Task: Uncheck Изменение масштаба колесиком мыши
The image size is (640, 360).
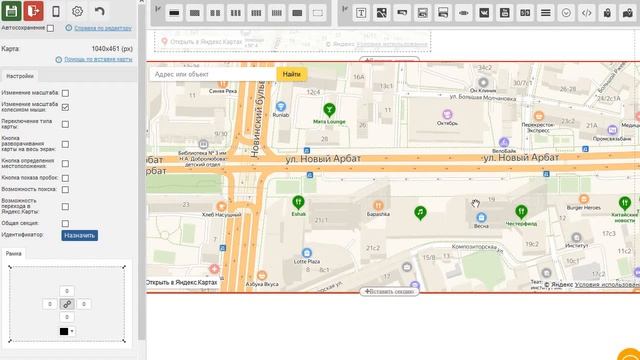Action: pos(65,107)
